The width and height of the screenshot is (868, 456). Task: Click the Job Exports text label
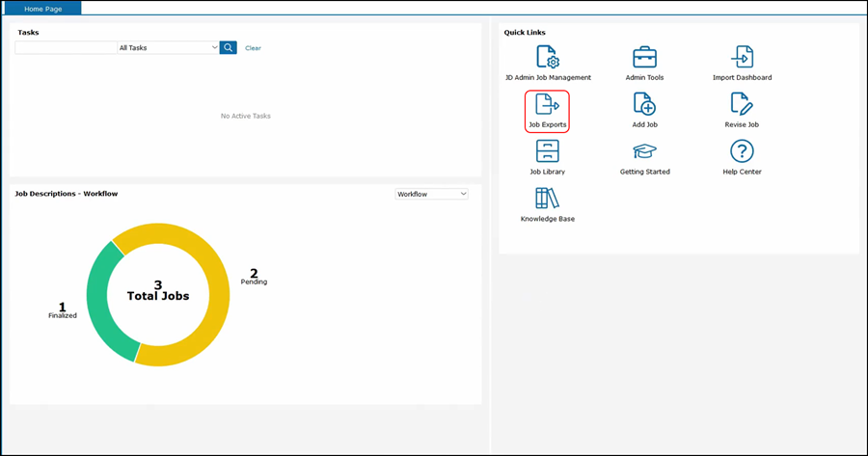coord(547,124)
